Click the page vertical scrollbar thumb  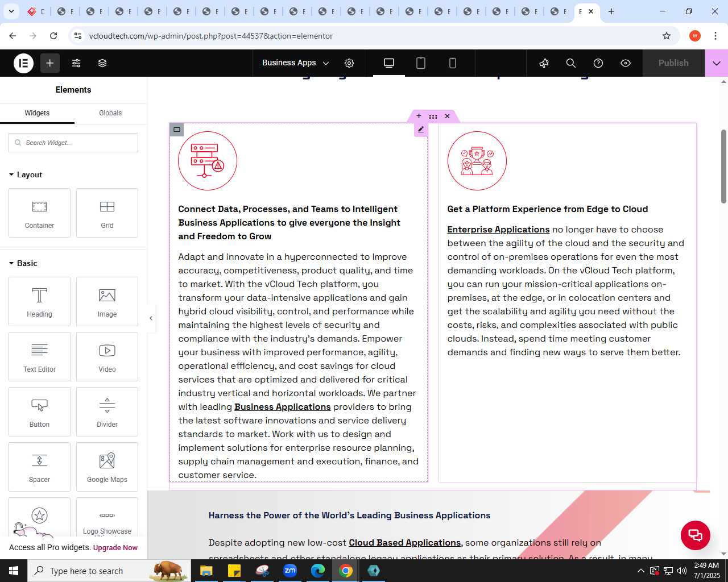click(724, 166)
